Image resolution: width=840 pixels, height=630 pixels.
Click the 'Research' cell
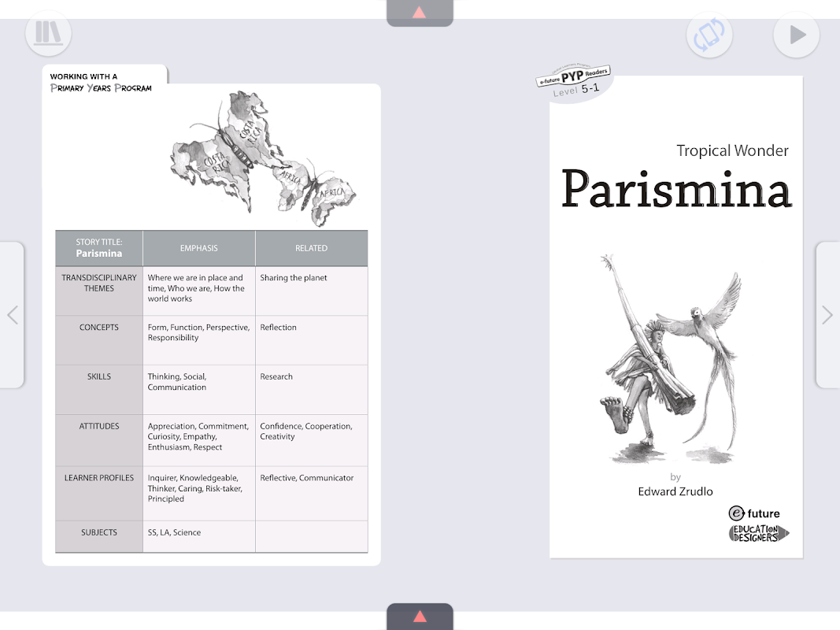311,390
